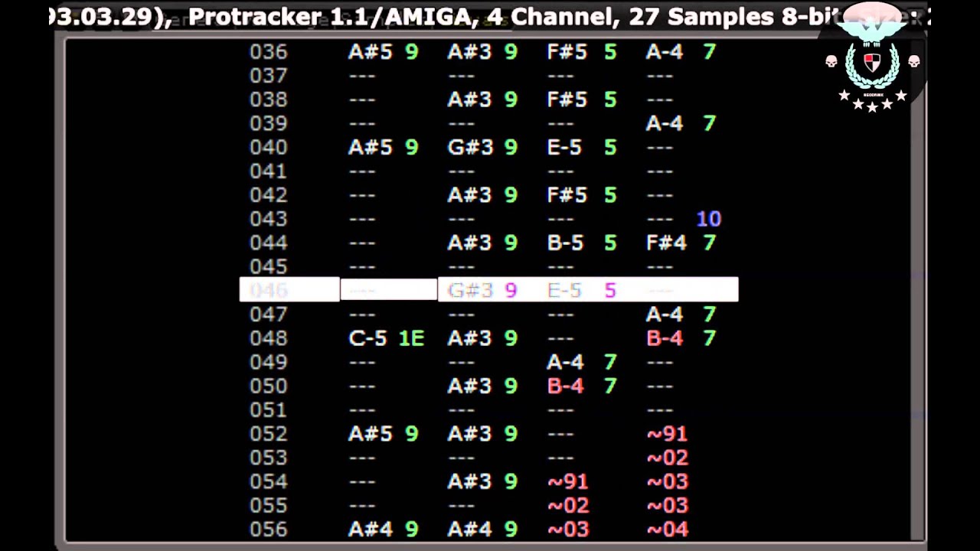Click ~03 value in row 056

click(x=568, y=529)
